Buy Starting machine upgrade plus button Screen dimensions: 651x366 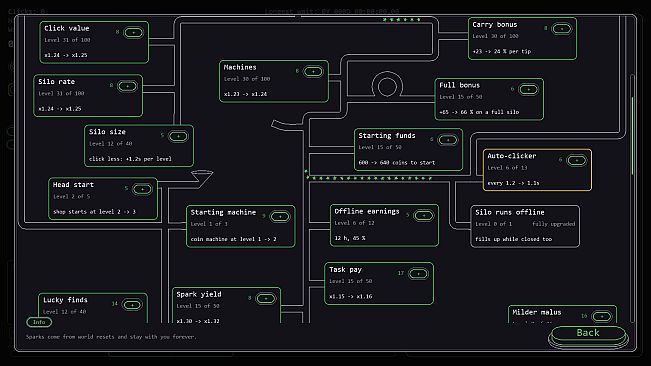point(280,216)
